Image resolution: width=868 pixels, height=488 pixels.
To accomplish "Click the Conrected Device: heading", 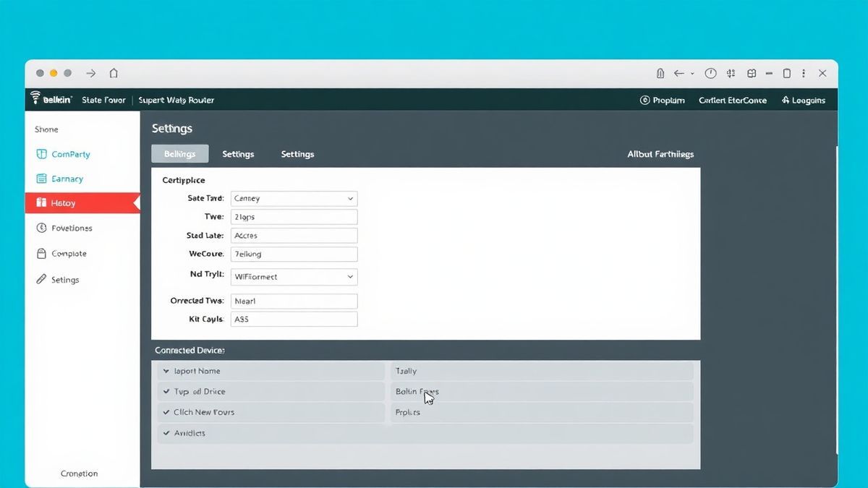I will point(190,350).
